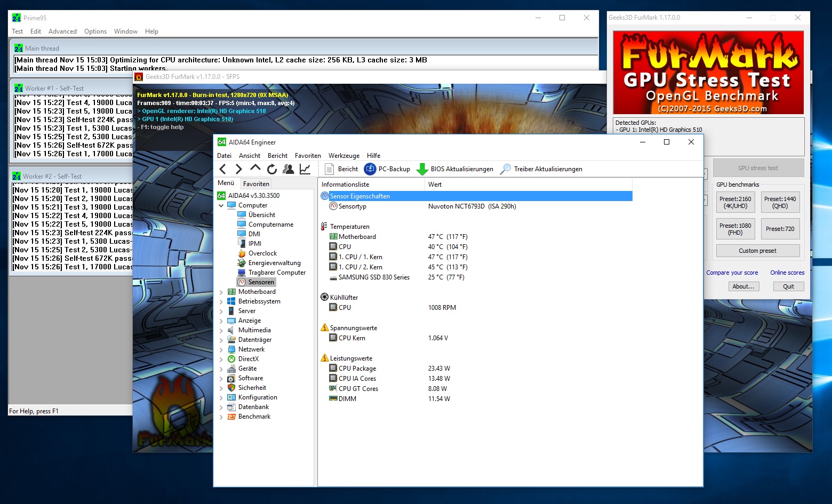Click the AIDA64 up-level arrow icon

(x=255, y=169)
